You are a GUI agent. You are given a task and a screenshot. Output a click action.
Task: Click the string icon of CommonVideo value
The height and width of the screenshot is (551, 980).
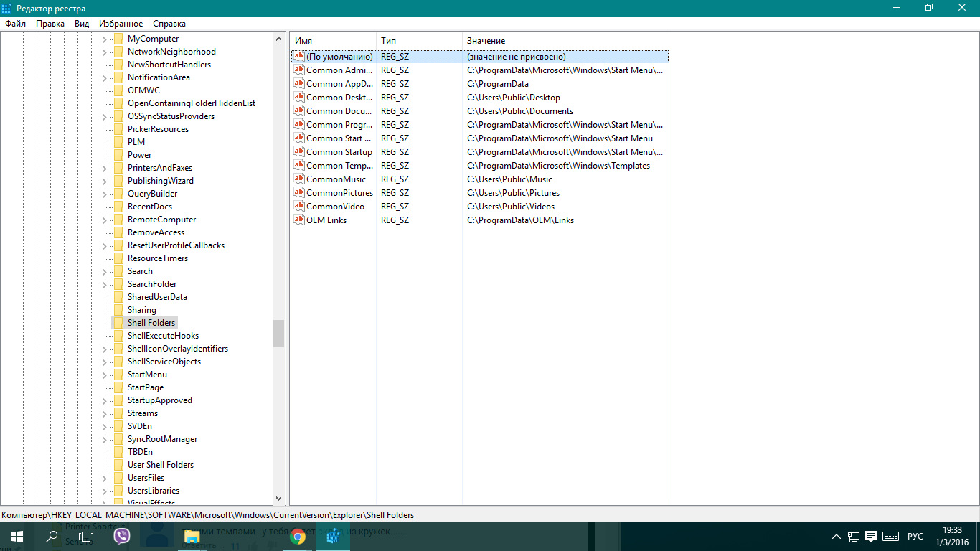coord(299,206)
